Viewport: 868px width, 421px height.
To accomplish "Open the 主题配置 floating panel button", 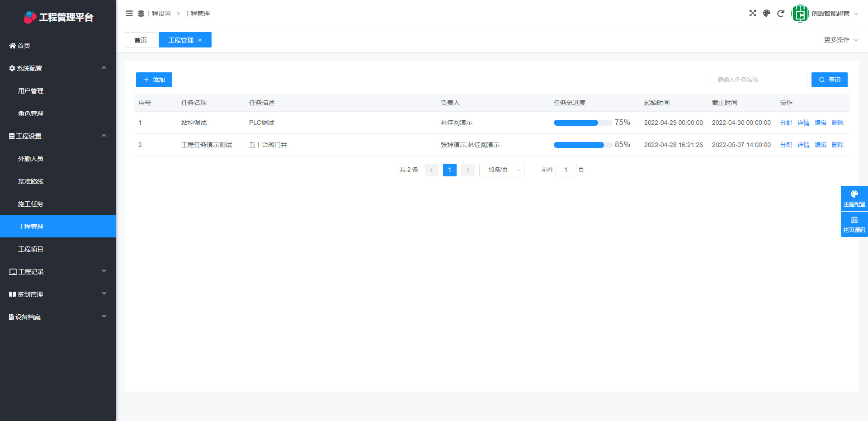I will (x=854, y=199).
